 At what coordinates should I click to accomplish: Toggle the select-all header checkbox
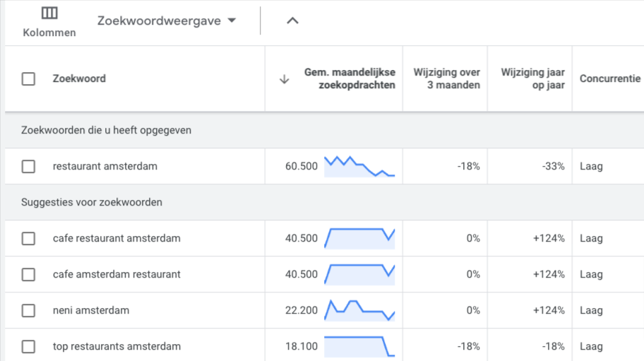pos(28,79)
